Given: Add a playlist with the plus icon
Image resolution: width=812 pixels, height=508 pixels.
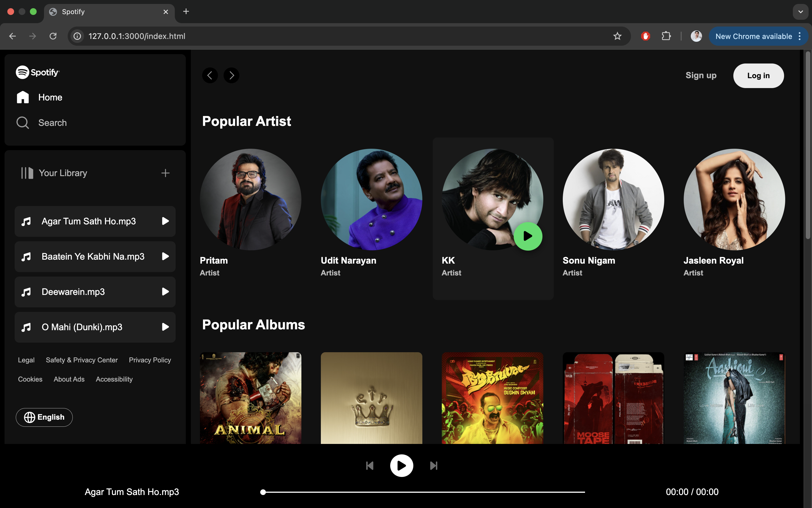Looking at the screenshot, I should (166, 173).
